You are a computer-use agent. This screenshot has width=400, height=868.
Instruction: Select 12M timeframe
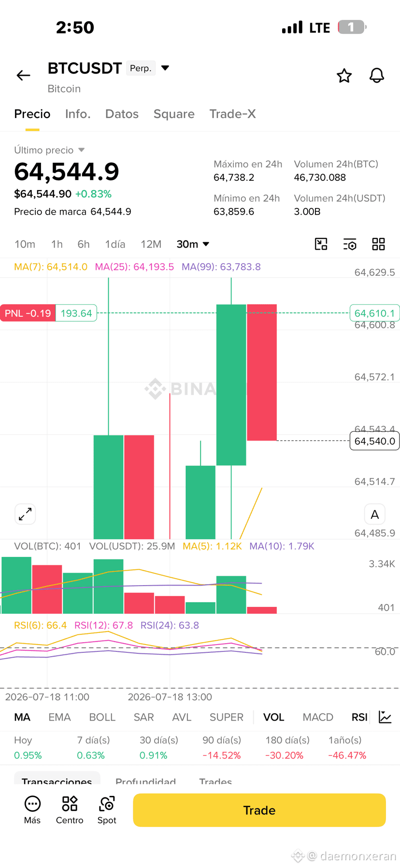pyautogui.click(x=151, y=244)
